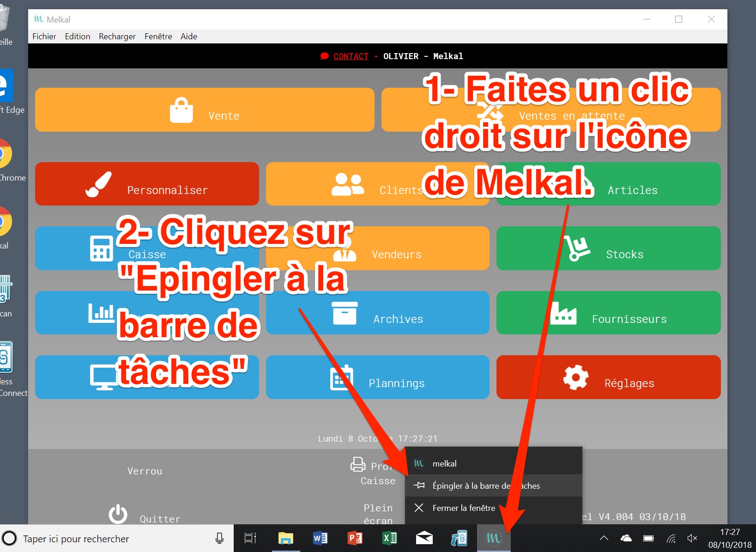Click the melkal entry in jump list
Screen dimensions: 756x552
point(494,463)
